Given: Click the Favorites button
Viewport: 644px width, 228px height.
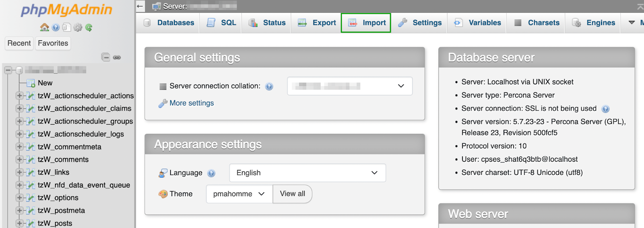Looking at the screenshot, I should 53,43.
